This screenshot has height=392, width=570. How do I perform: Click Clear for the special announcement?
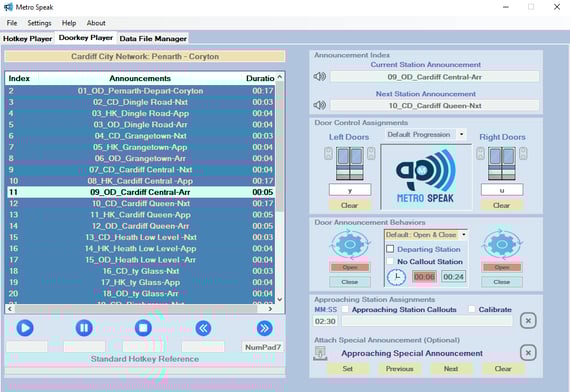pos(503,369)
